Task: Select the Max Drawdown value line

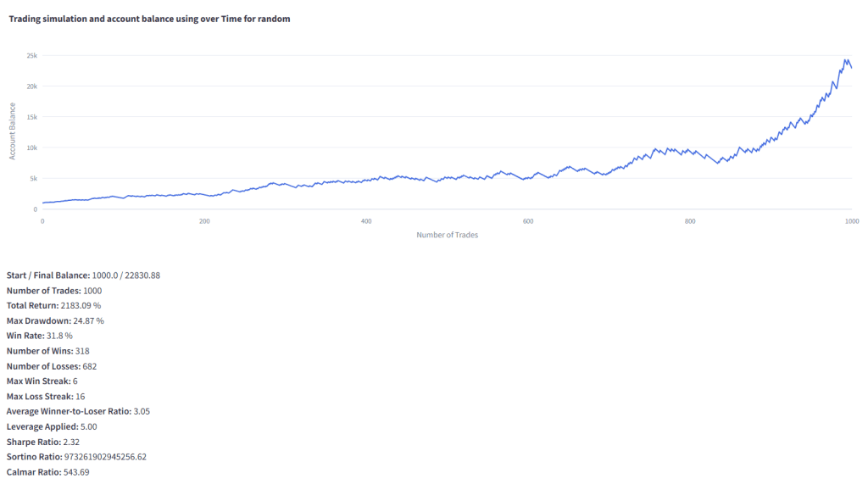Action: point(55,320)
